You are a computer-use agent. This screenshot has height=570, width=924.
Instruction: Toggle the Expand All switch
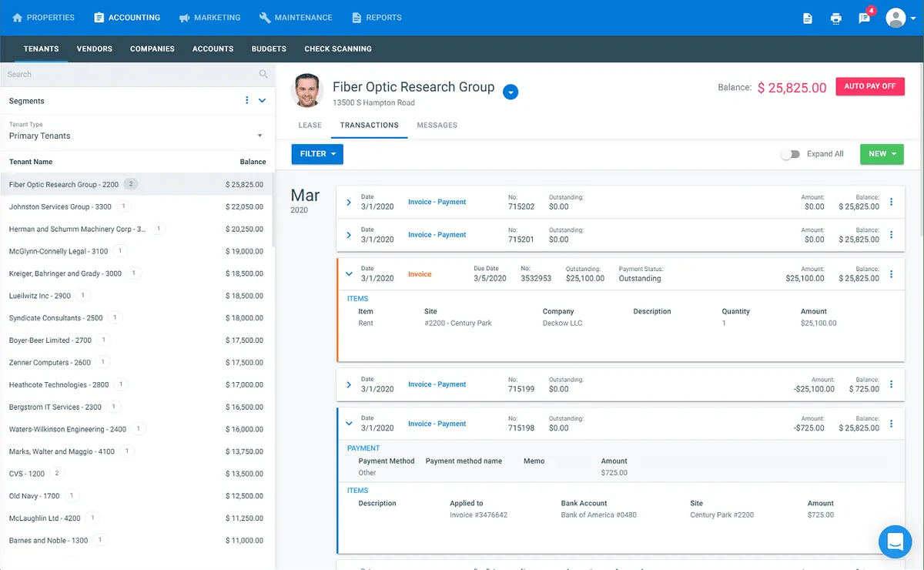coord(790,154)
